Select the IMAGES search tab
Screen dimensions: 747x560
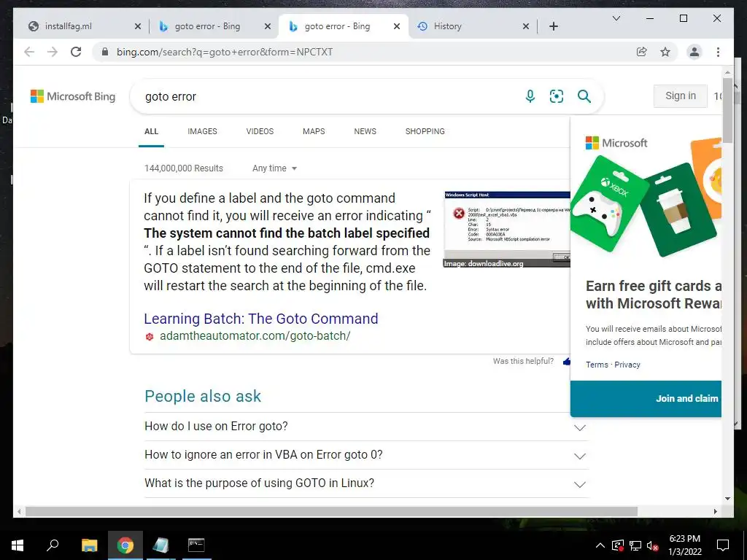pos(202,131)
